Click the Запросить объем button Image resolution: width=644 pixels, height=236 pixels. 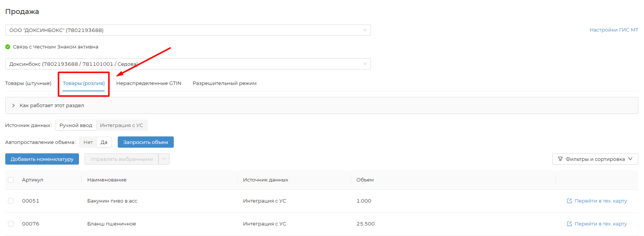tap(146, 142)
